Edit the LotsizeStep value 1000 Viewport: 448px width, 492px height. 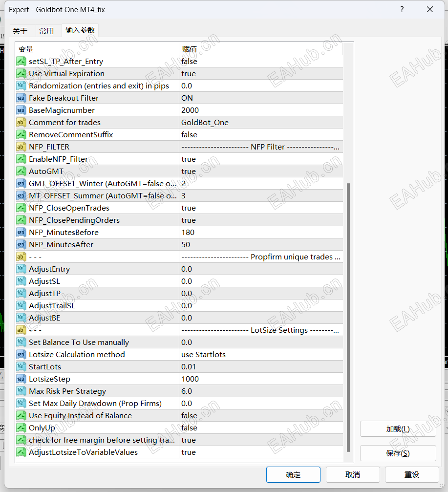(261, 379)
